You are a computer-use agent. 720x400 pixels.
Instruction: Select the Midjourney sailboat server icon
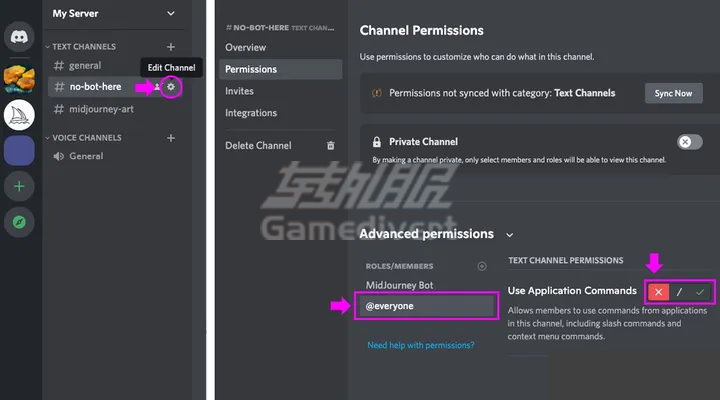(19, 115)
